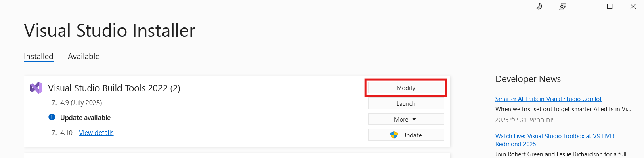Toggle dark theme with the moon icon
This screenshot has width=644, height=158.
539,6
